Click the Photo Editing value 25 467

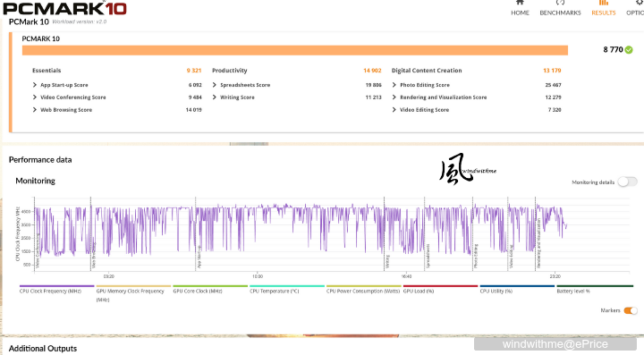[x=554, y=85]
